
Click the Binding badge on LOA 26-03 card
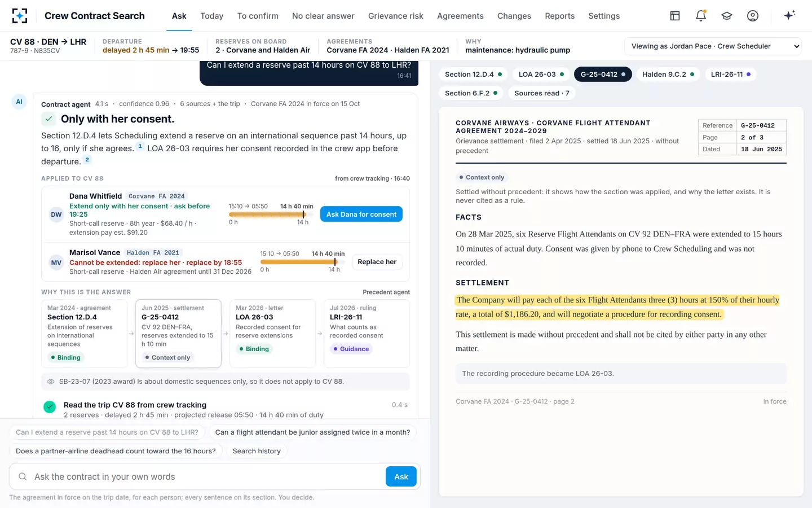(x=254, y=349)
